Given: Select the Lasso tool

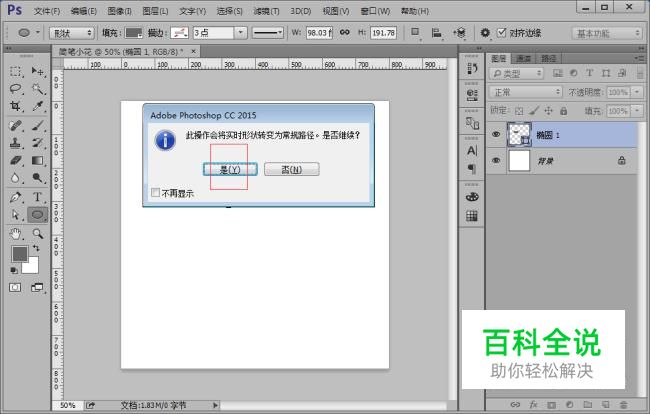Looking at the screenshot, I should point(15,89).
